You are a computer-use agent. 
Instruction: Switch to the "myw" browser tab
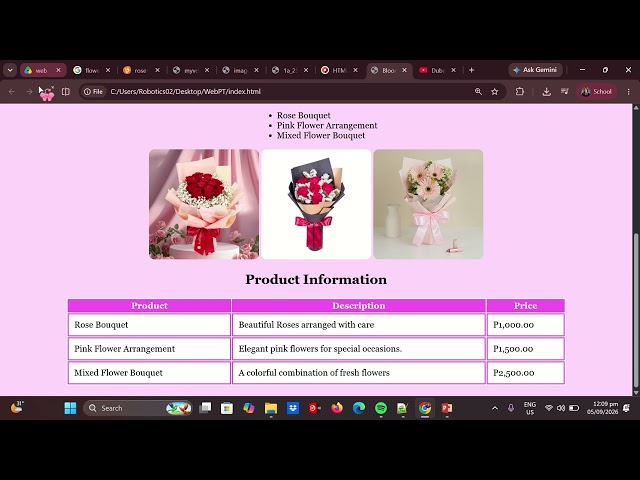(191, 70)
